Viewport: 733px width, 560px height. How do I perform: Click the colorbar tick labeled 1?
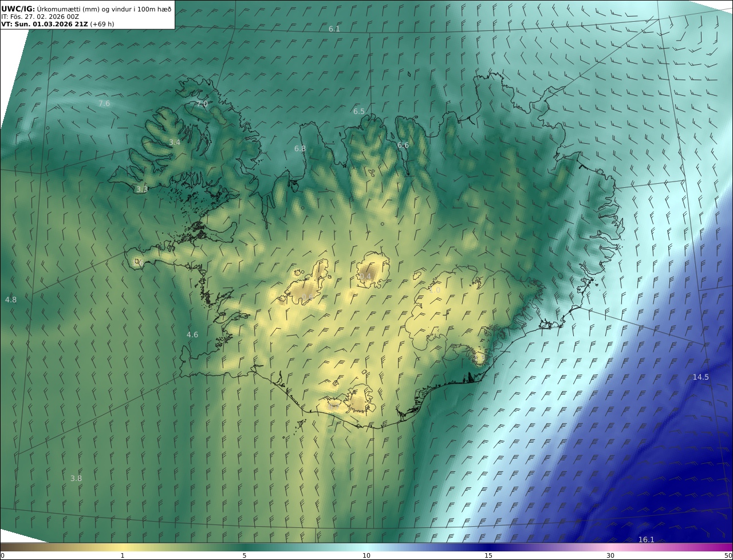pyautogui.click(x=123, y=555)
